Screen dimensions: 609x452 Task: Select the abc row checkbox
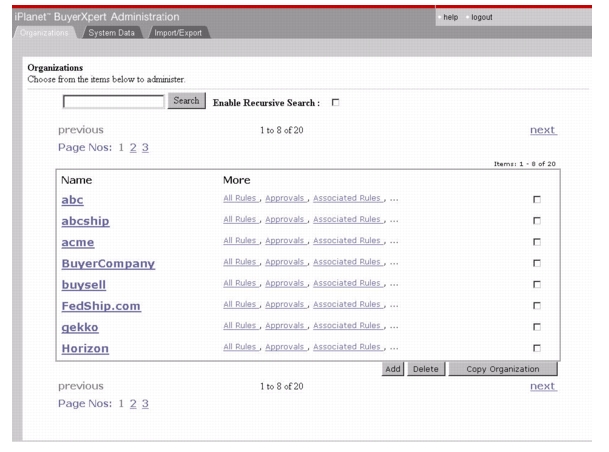[x=537, y=200]
